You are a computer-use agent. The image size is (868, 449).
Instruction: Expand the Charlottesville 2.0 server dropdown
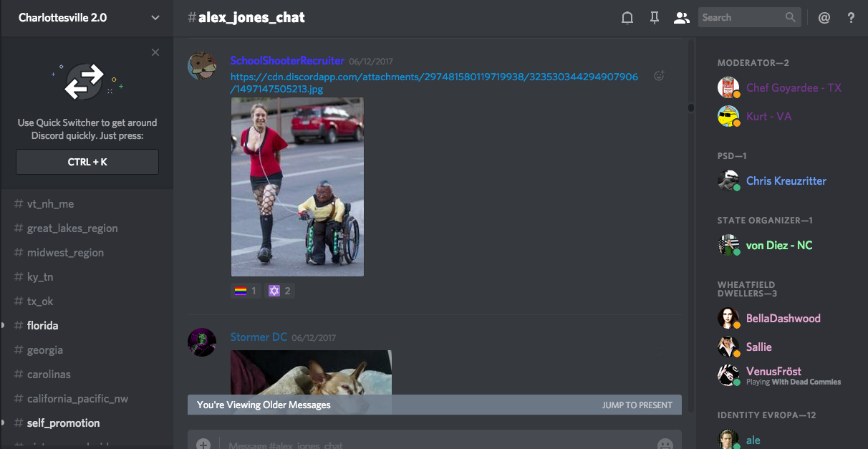(155, 18)
